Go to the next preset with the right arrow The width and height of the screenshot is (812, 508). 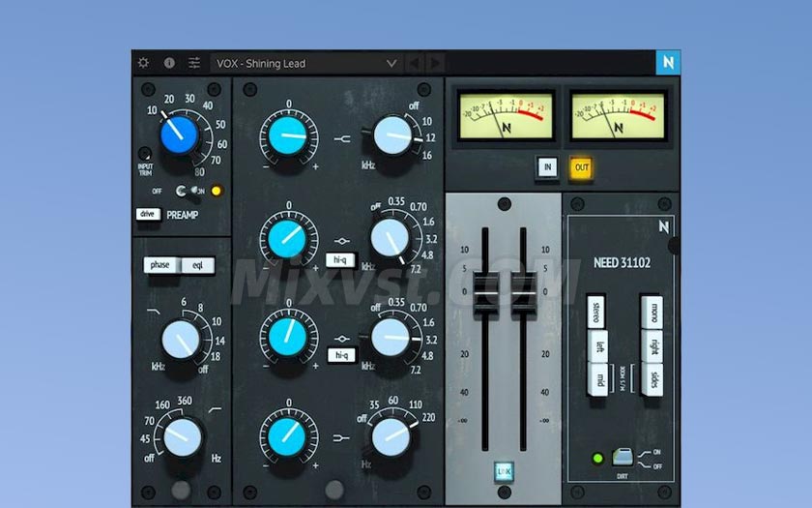(435, 63)
